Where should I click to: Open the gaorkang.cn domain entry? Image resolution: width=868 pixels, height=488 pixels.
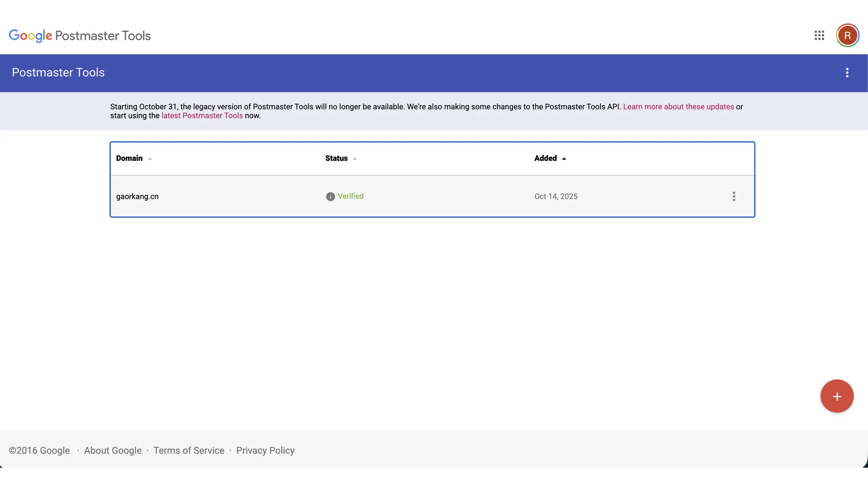pyautogui.click(x=137, y=197)
